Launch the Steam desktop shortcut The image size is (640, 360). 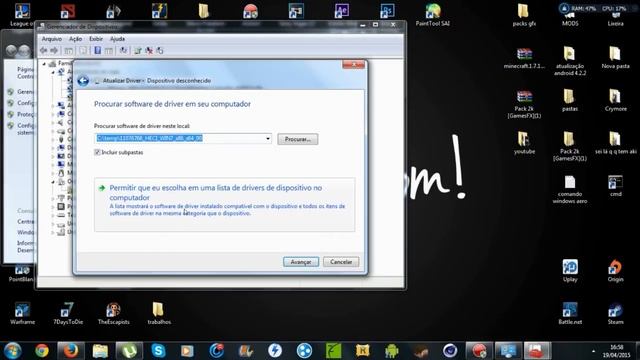(616, 313)
